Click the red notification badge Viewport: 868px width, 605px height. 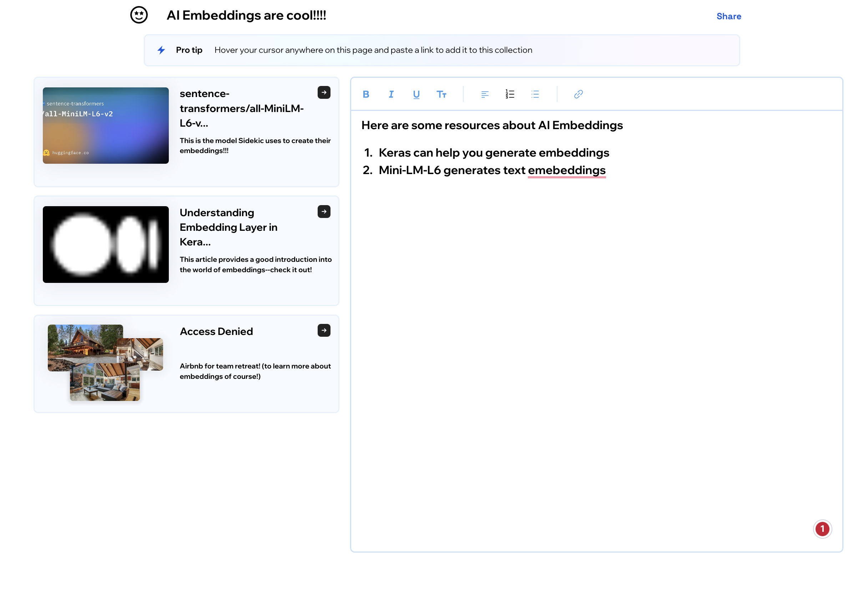click(x=822, y=529)
